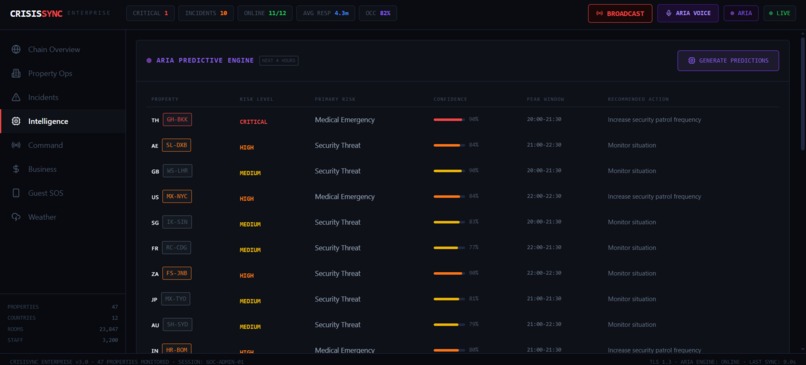This screenshot has width=806, height=365.
Task: Select the HR-BOM property tag
Action: pyautogui.click(x=176, y=350)
